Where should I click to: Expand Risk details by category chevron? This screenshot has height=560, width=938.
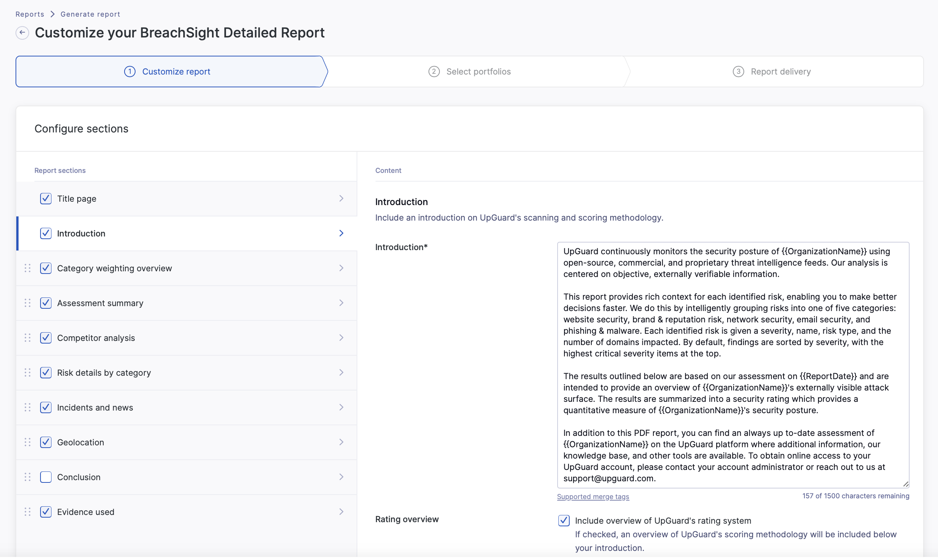[341, 373]
